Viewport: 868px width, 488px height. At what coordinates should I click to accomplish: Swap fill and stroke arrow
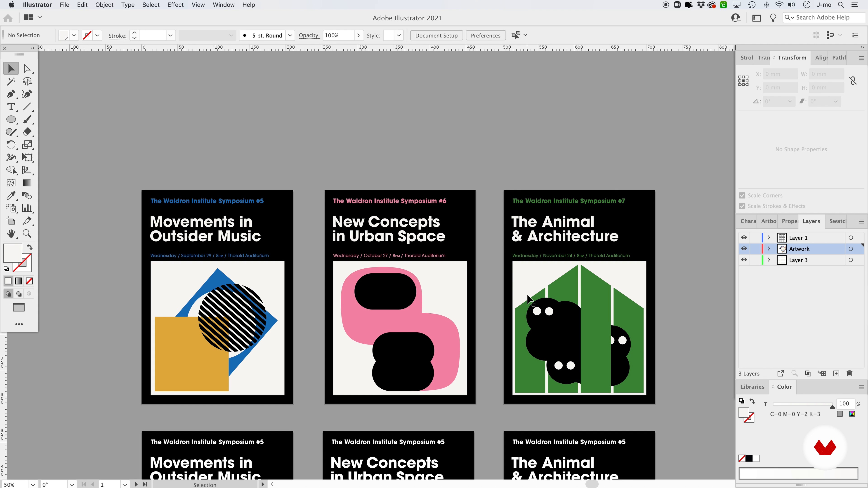(x=30, y=247)
